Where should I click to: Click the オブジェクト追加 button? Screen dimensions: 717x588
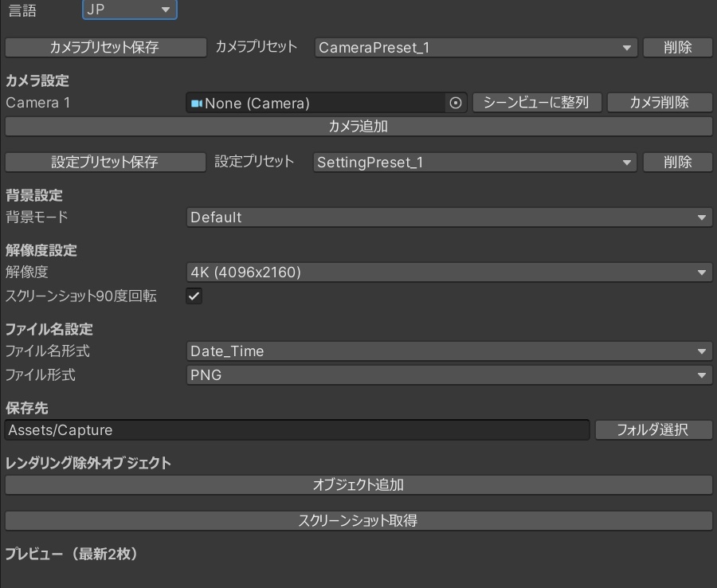pyautogui.click(x=358, y=484)
